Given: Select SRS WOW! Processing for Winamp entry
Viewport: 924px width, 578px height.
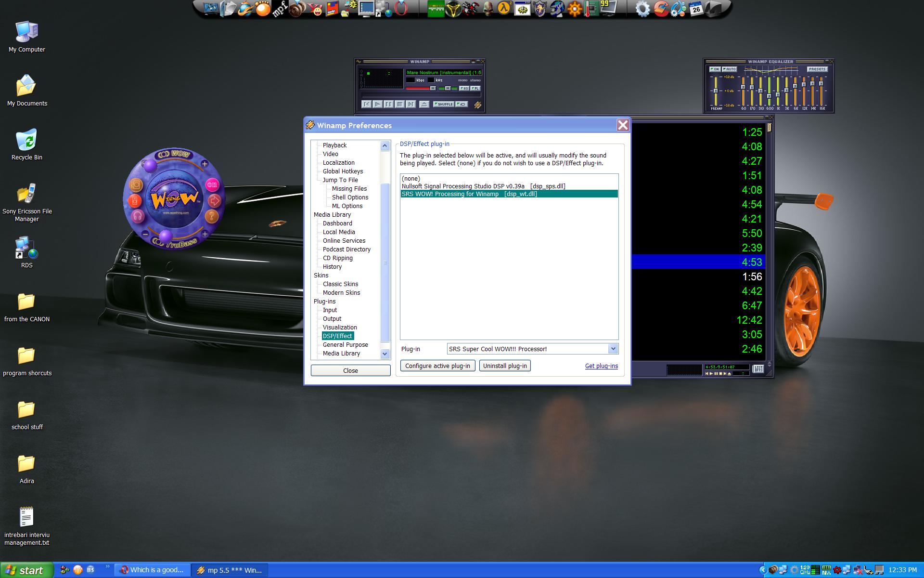Looking at the screenshot, I should [x=509, y=194].
